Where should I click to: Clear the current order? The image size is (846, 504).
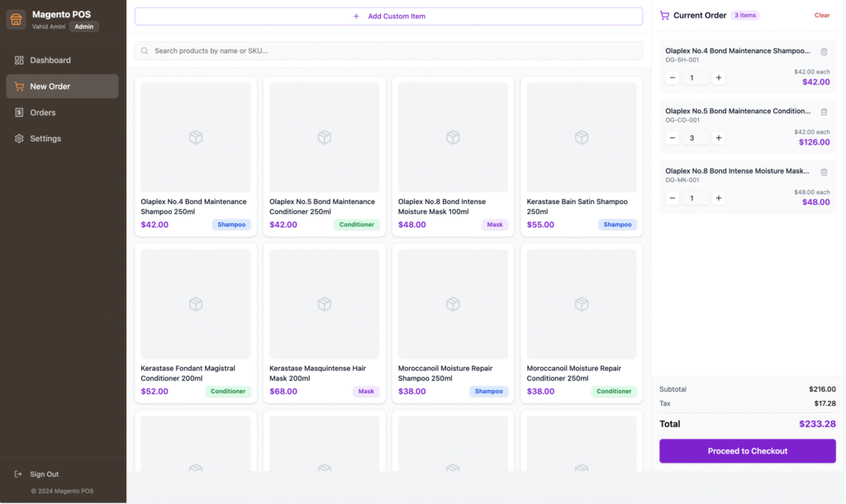(822, 15)
